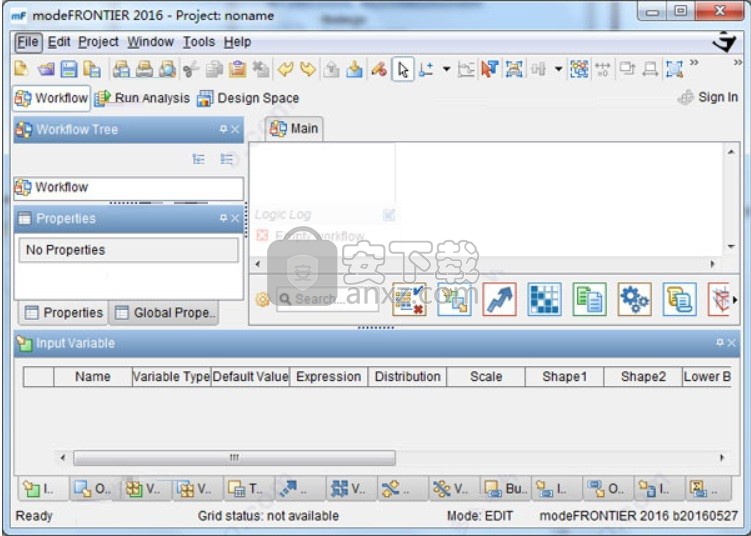751x536 pixels.
Task: Click the workflow canvas scroll-up arrow
Action: [x=731, y=152]
